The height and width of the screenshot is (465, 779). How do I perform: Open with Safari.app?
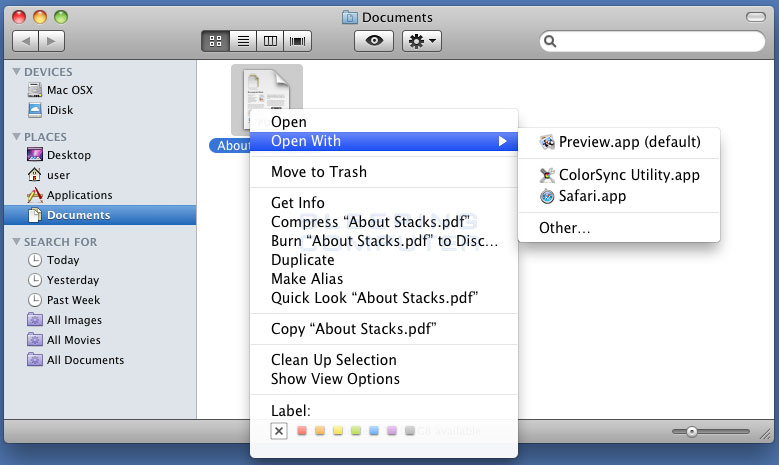coord(619,196)
